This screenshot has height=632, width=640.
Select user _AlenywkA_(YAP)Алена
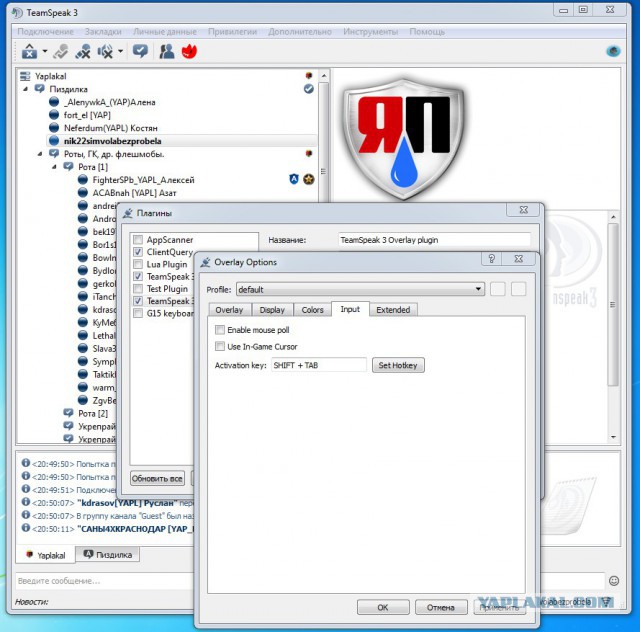tap(109, 102)
